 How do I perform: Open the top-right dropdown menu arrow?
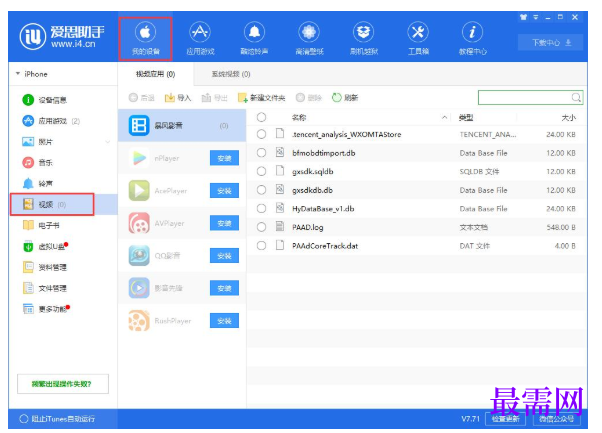(x=536, y=17)
